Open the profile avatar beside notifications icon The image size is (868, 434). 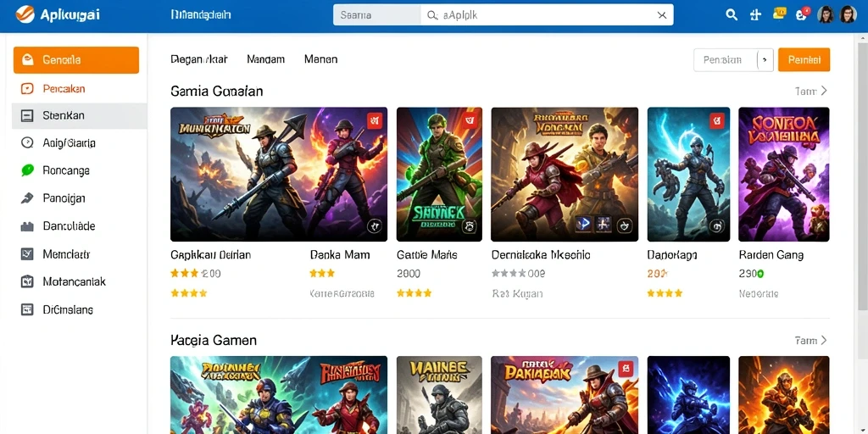826,15
